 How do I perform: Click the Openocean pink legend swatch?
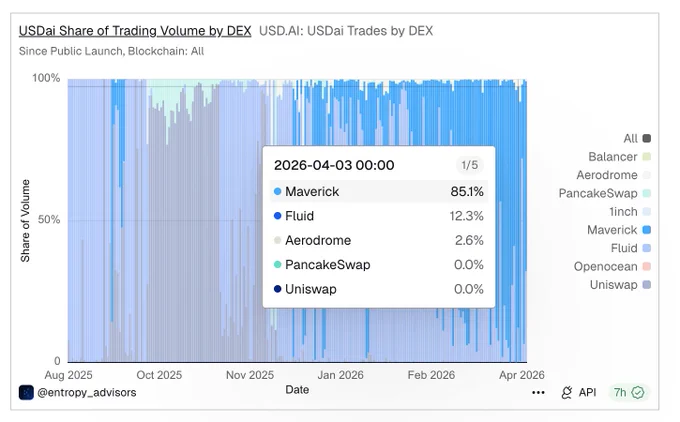(x=647, y=266)
